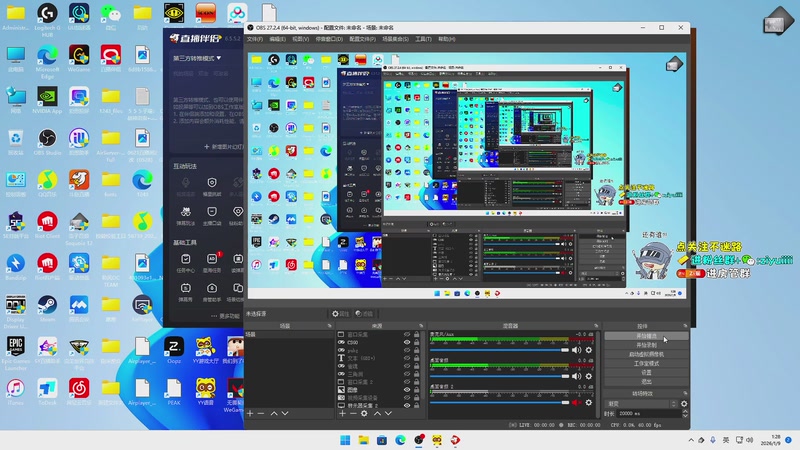Click 启动虚拟摄像机 button
Screen dimensions: 800x450
click(x=646, y=354)
